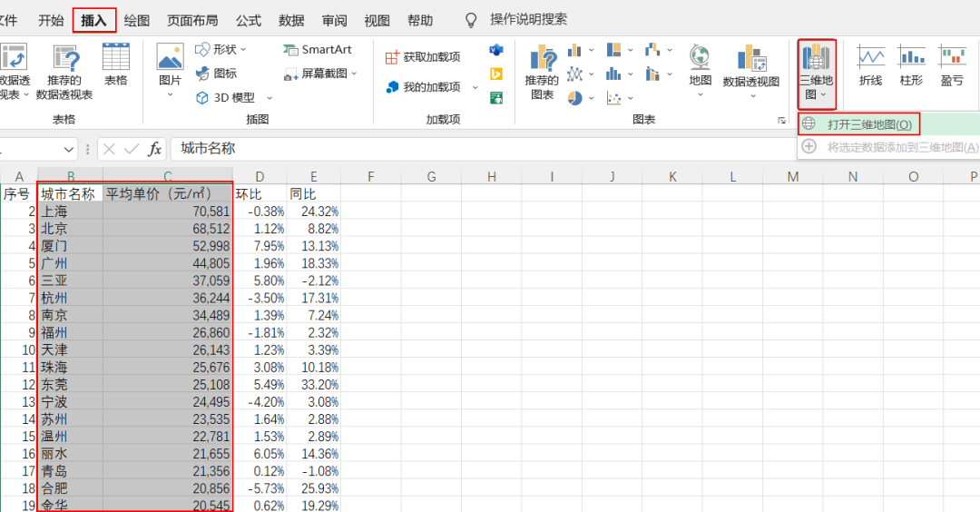Insert a SmartArt graphic
Image resolution: width=980 pixels, height=512 pixels.
318,49
